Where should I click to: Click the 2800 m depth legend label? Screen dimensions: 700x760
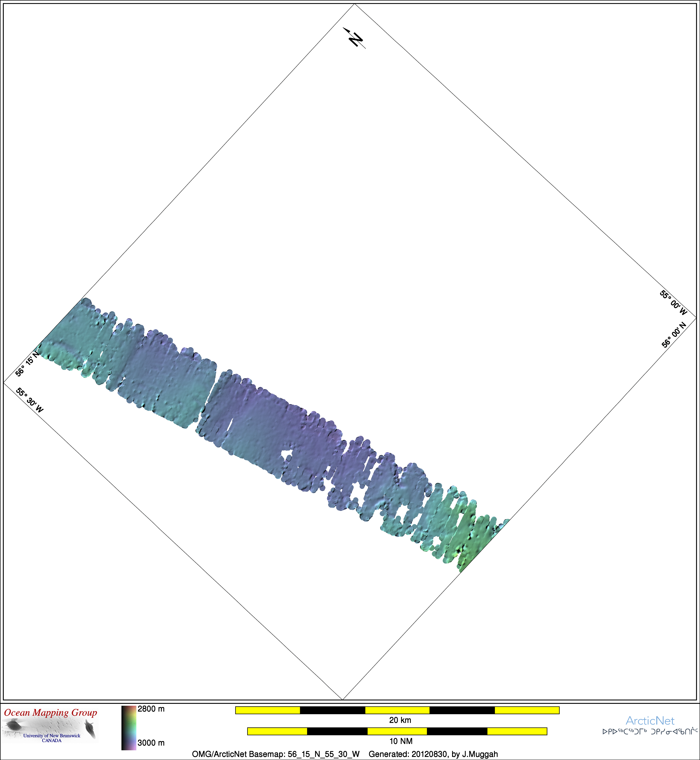click(151, 709)
